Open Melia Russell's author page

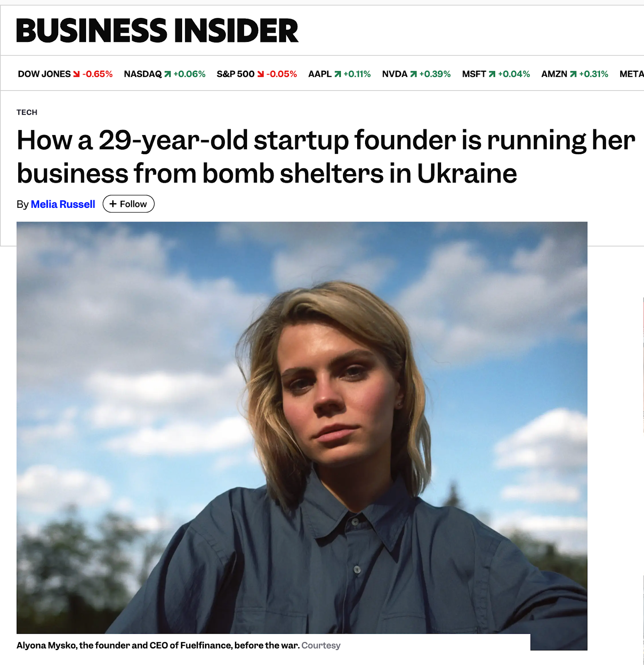tap(63, 204)
